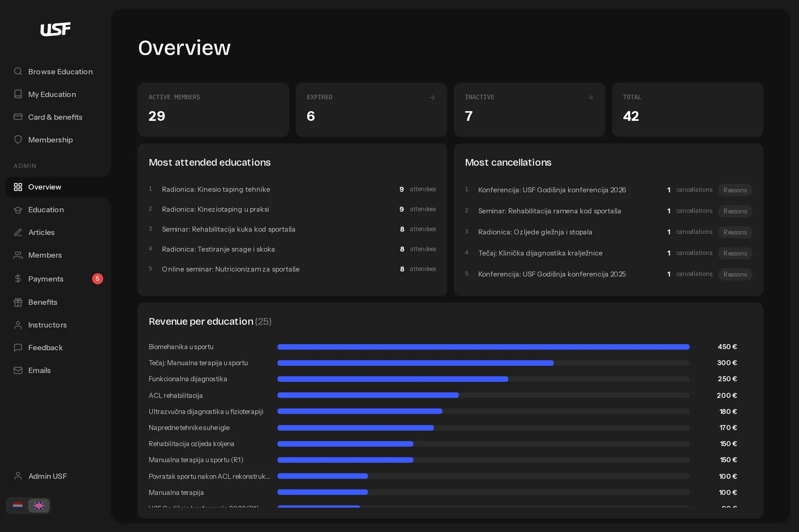Click the My Education book icon
799x532 pixels.
[x=18, y=94]
